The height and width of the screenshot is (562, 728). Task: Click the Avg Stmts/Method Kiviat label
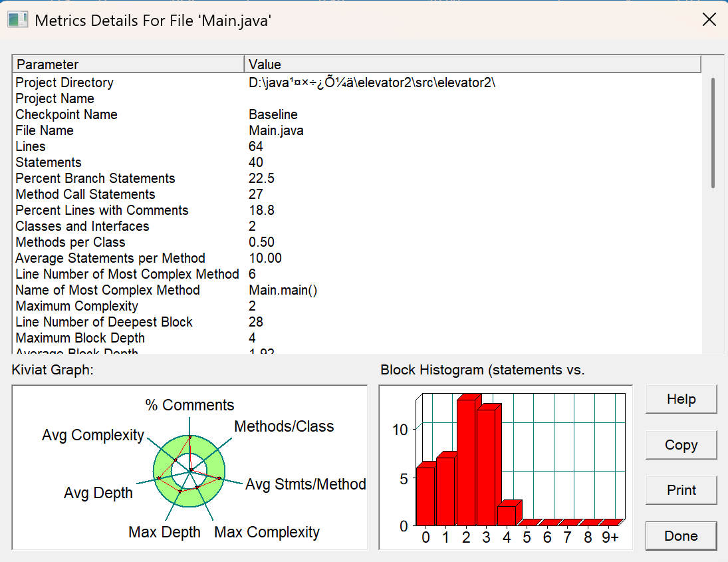coord(306,484)
